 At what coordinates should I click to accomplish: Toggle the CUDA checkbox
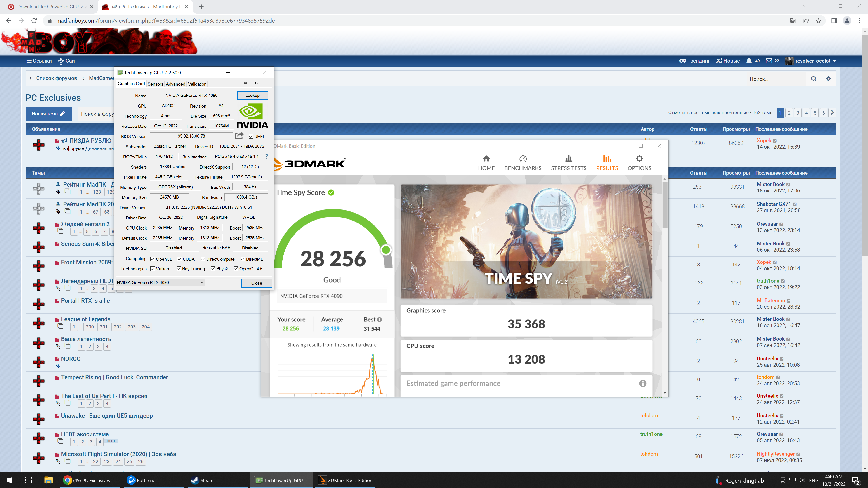[x=180, y=259]
